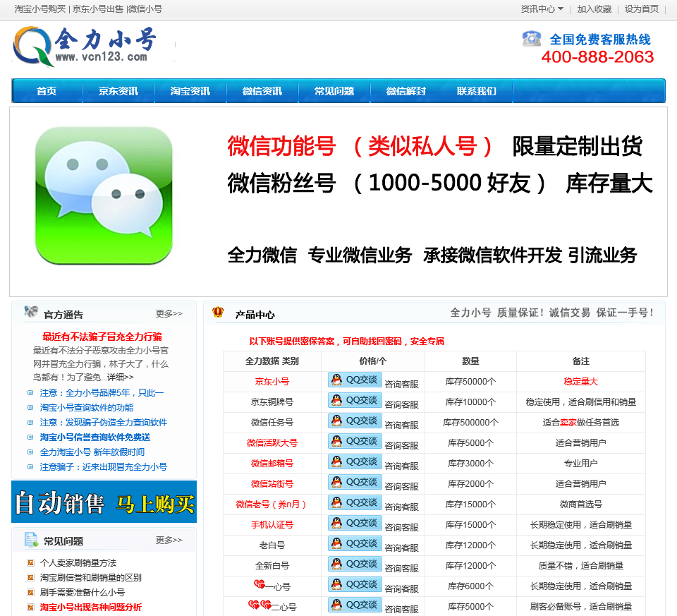Open the 常见问题 navigation tab
Image resolution: width=677 pixels, height=616 pixels.
(x=334, y=91)
